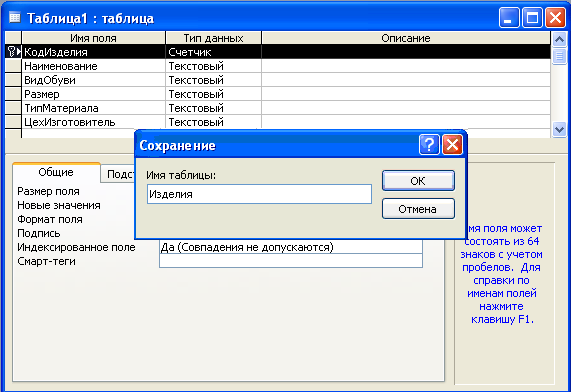Click the Смарт-теги value field
Image resolution: width=571 pixels, height=392 pixels.
click(x=291, y=261)
